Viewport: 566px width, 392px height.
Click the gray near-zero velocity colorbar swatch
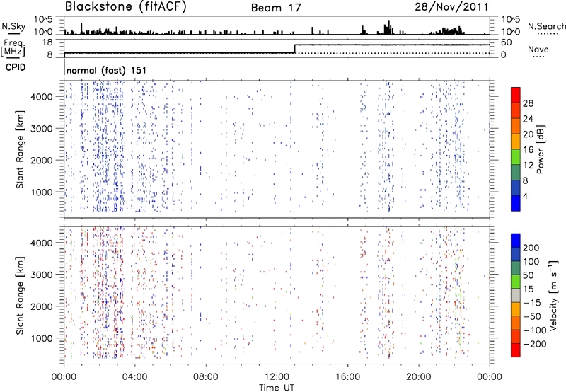pyautogui.click(x=516, y=295)
